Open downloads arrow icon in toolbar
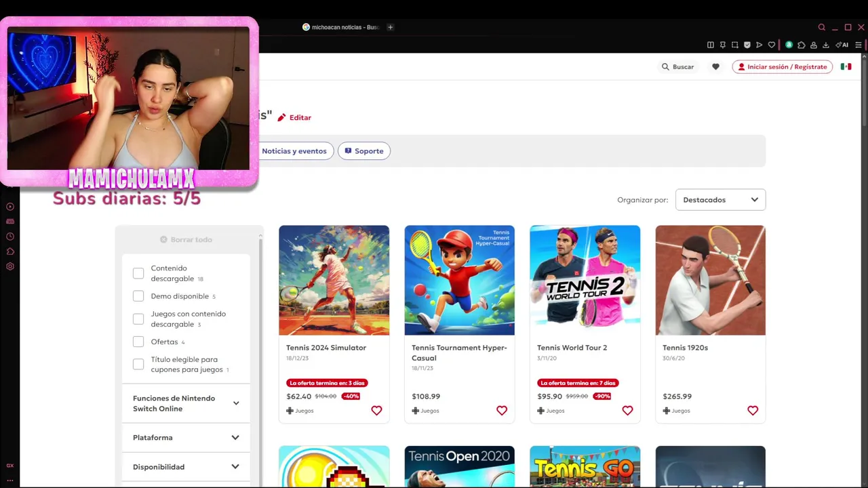 (825, 45)
